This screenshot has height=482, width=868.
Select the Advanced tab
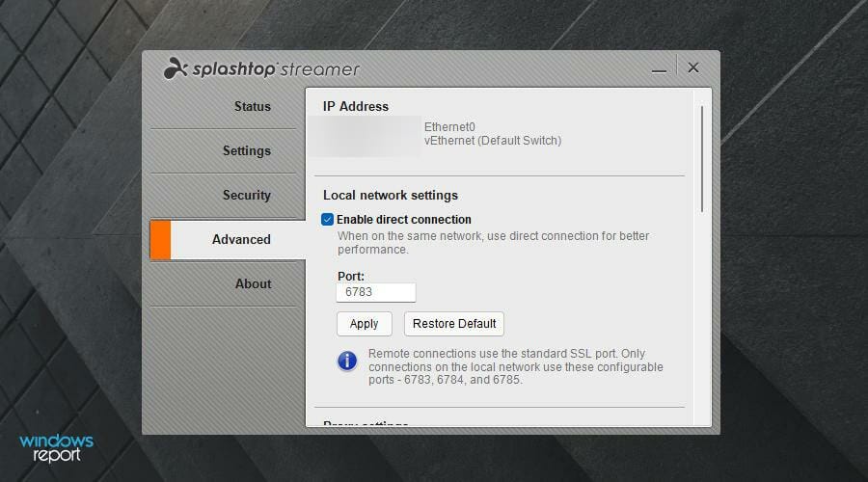click(228, 240)
